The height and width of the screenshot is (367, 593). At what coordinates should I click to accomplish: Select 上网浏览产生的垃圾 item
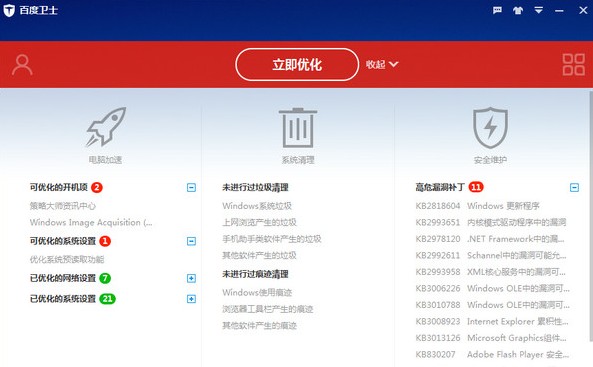point(259,222)
